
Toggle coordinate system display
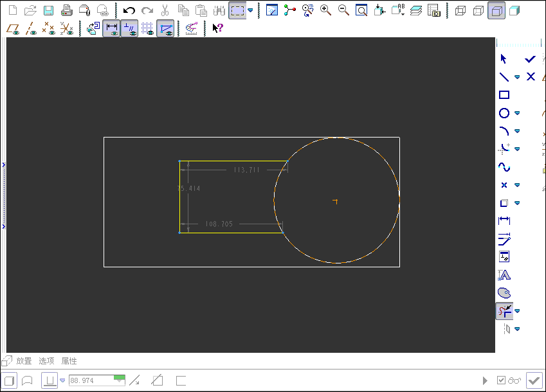coord(66,28)
